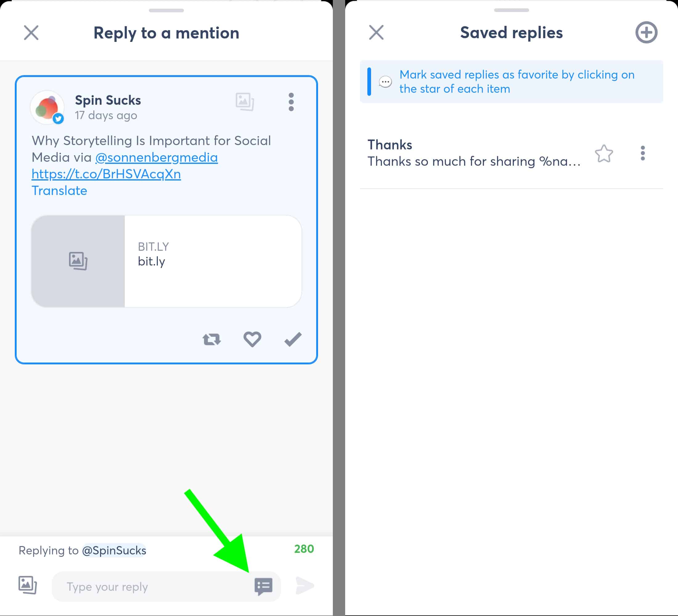Attach an image to the reply
The width and height of the screenshot is (678, 616).
(27, 585)
